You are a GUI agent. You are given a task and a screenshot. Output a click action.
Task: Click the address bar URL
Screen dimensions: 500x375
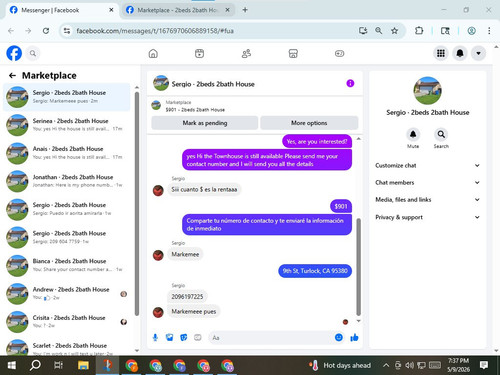click(x=155, y=31)
